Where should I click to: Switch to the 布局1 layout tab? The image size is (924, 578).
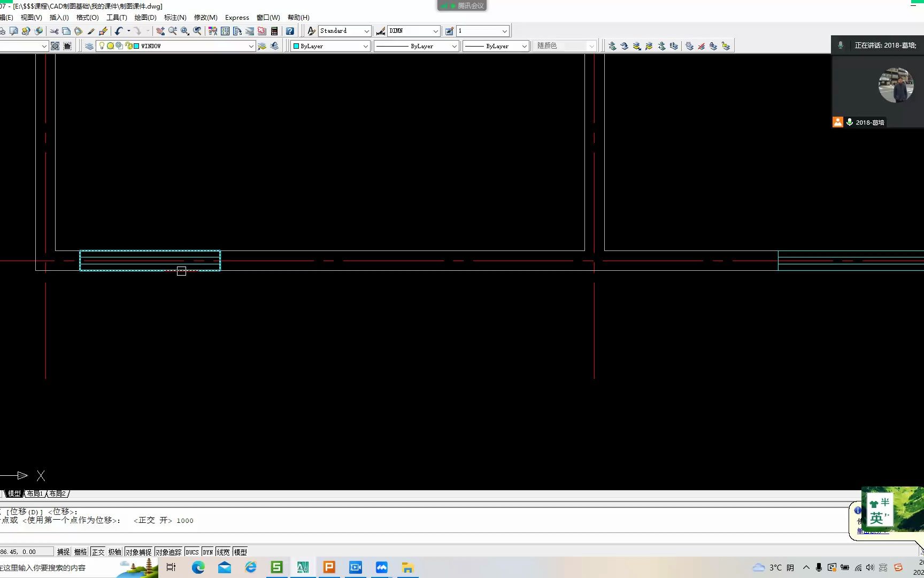coord(34,493)
